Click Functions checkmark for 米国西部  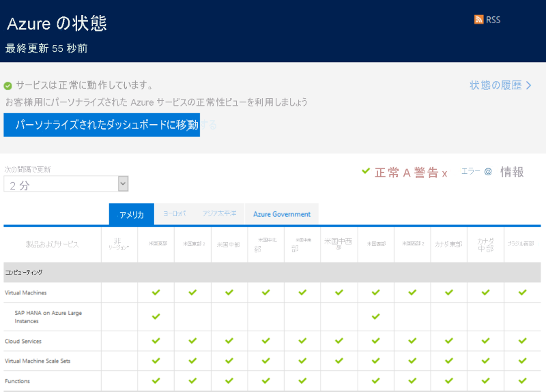[376, 380]
